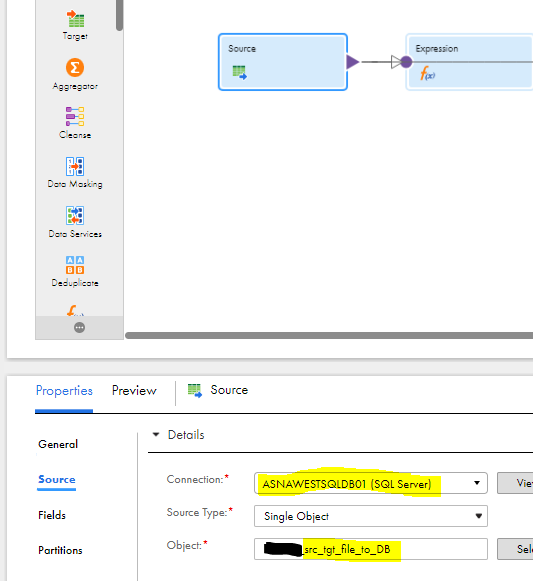Image resolution: width=533 pixels, height=581 pixels.
Task: Open the General properties section
Action: (x=58, y=444)
